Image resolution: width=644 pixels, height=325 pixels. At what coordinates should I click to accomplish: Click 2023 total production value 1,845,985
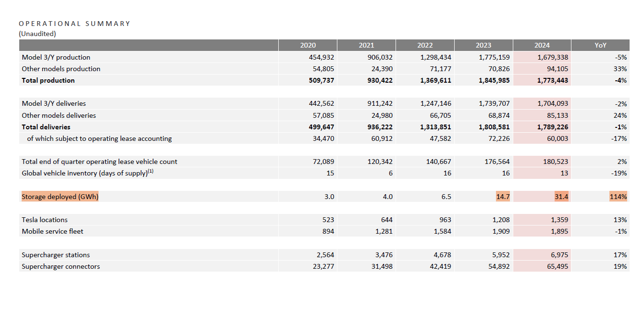click(x=494, y=80)
